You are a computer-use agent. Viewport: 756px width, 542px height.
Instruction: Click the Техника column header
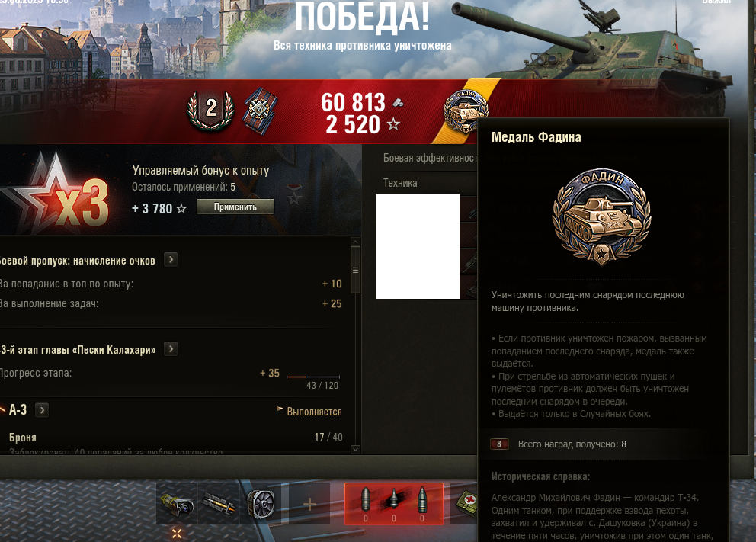pyautogui.click(x=400, y=183)
